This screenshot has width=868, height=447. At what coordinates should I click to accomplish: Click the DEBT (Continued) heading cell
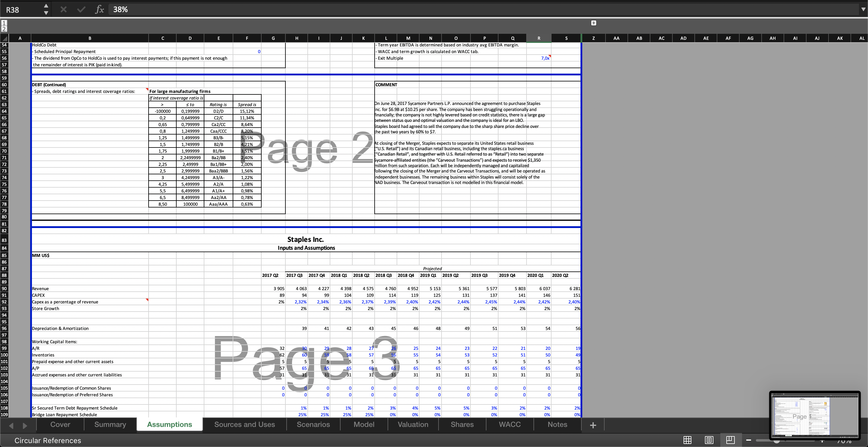(x=49, y=85)
